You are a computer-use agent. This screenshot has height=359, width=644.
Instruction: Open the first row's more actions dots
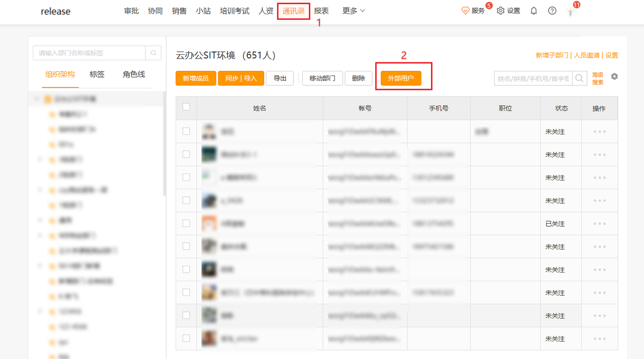(x=599, y=132)
